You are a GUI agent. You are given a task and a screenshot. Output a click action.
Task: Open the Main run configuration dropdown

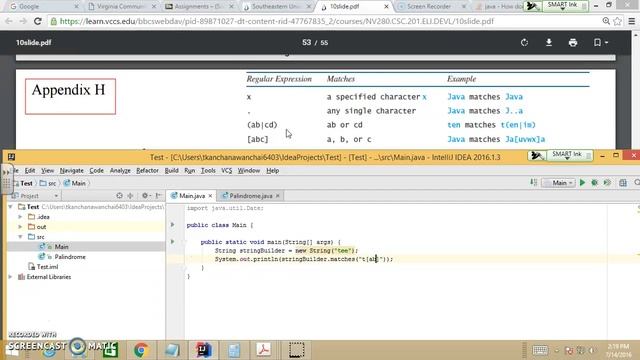click(558, 183)
